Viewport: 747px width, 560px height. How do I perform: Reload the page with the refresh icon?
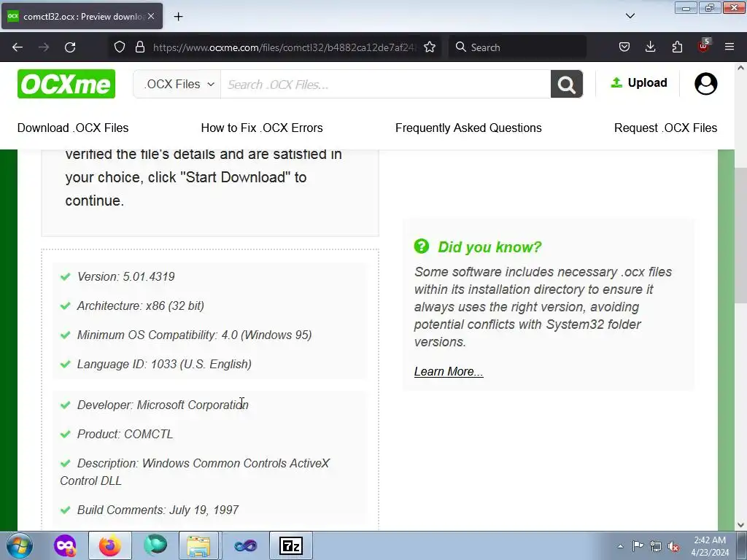pyautogui.click(x=70, y=47)
